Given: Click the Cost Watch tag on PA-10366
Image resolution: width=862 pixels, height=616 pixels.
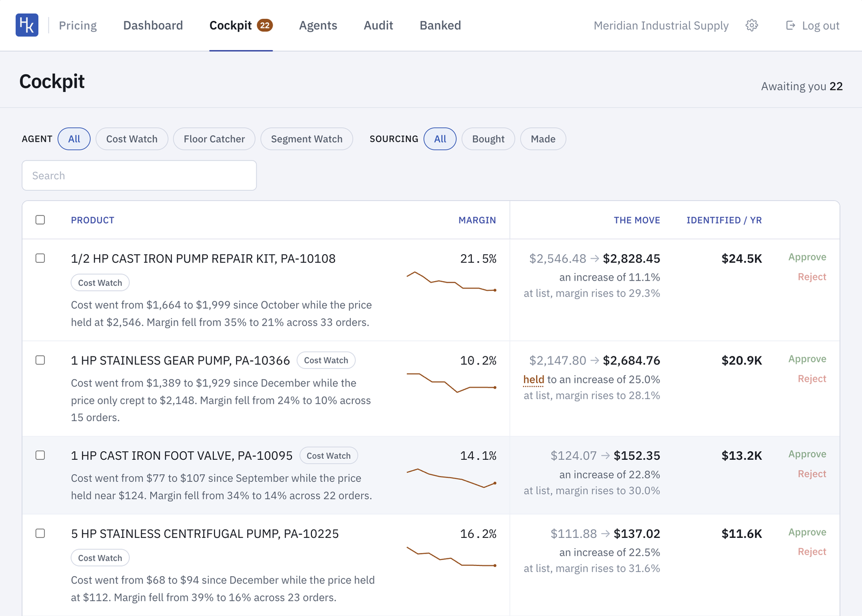Looking at the screenshot, I should (x=326, y=360).
